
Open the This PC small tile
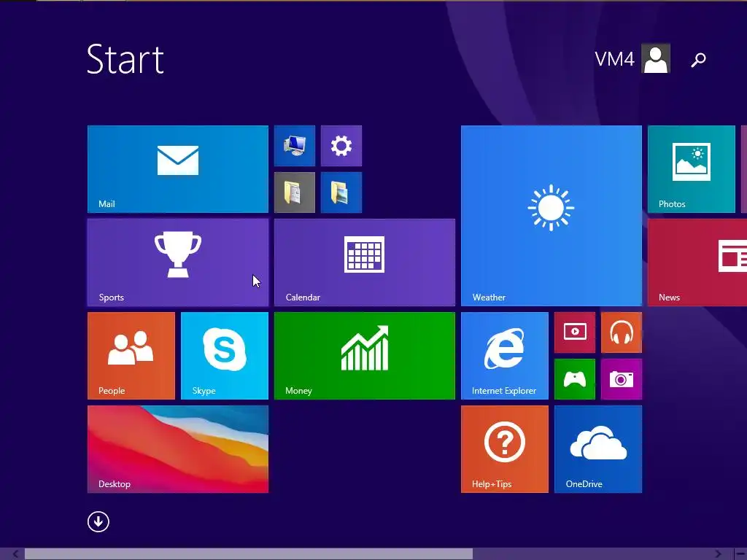(295, 146)
